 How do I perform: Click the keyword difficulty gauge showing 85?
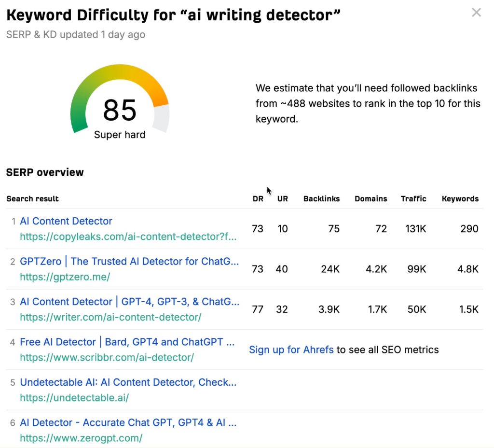pyautogui.click(x=120, y=104)
